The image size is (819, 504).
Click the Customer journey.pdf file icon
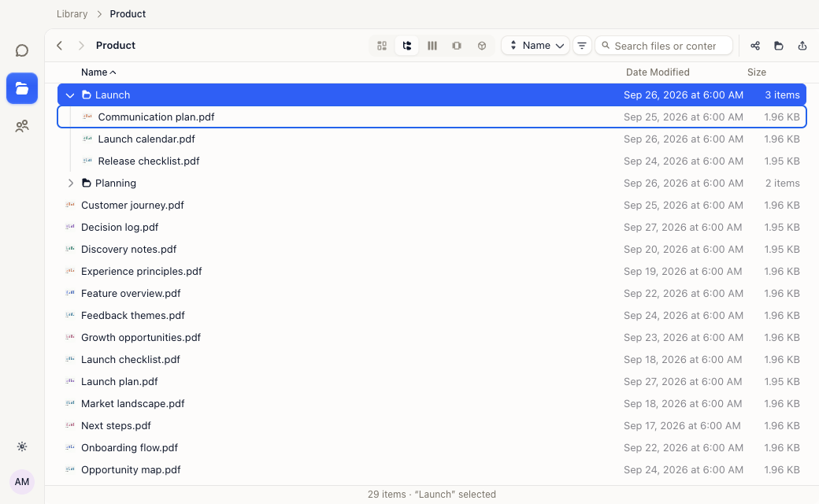click(x=70, y=205)
